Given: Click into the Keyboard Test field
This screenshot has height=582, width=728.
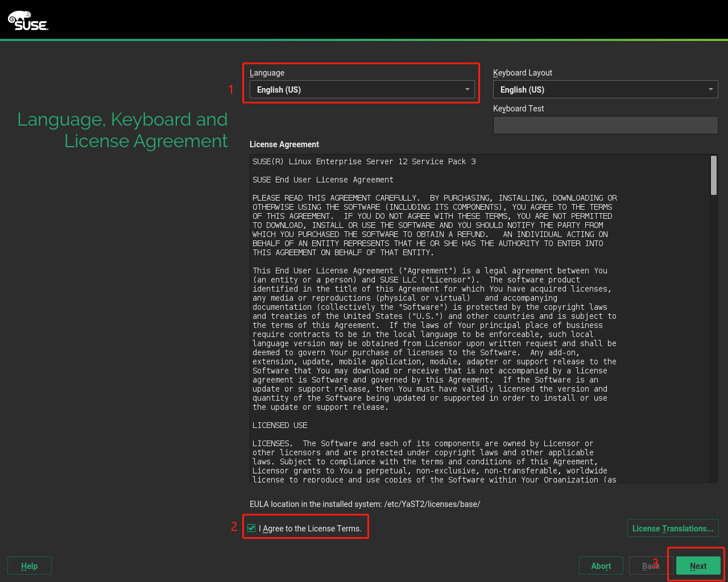Looking at the screenshot, I should pos(605,125).
